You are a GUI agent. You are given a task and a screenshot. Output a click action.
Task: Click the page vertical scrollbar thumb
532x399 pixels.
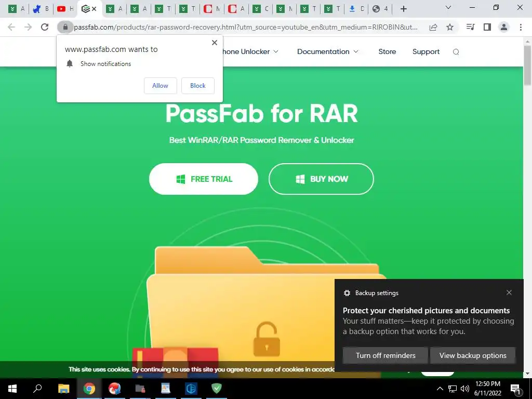pyautogui.click(x=528, y=65)
